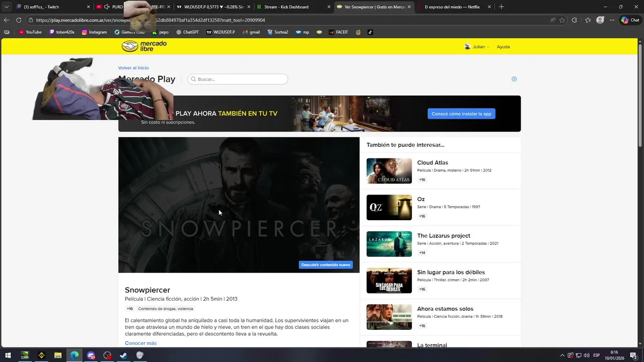Open The Lazarus project thumbnail
Image resolution: width=644 pixels, height=362 pixels.
pyautogui.click(x=389, y=244)
